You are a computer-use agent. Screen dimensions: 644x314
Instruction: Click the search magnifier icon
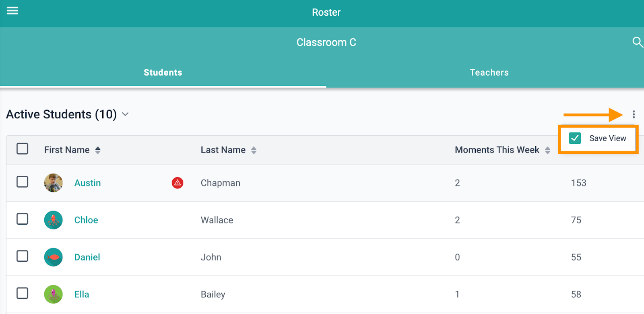(x=638, y=42)
